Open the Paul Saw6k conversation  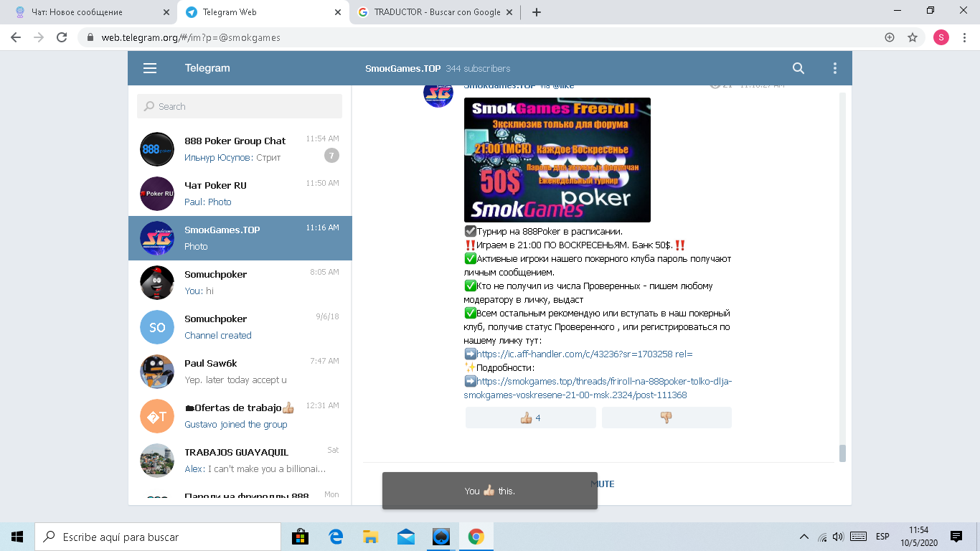[x=240, y=372]
